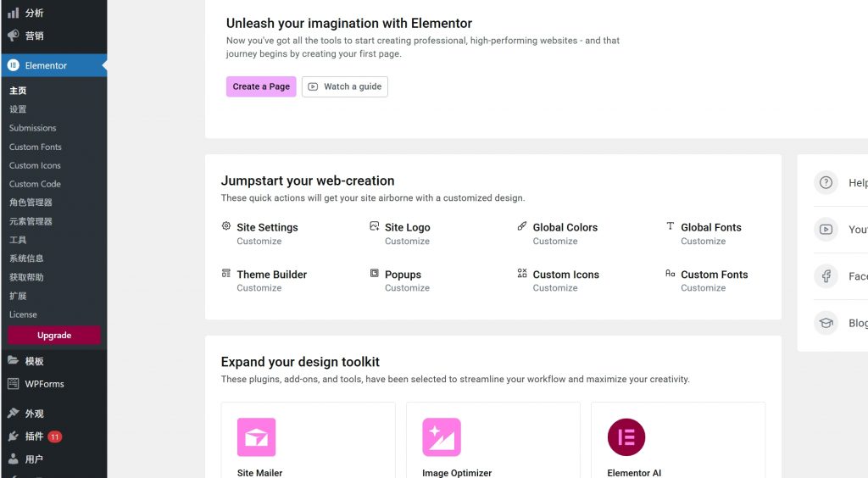
Task: Click the YouTube play icon in the side panel
Action: (x=826, y=229)
